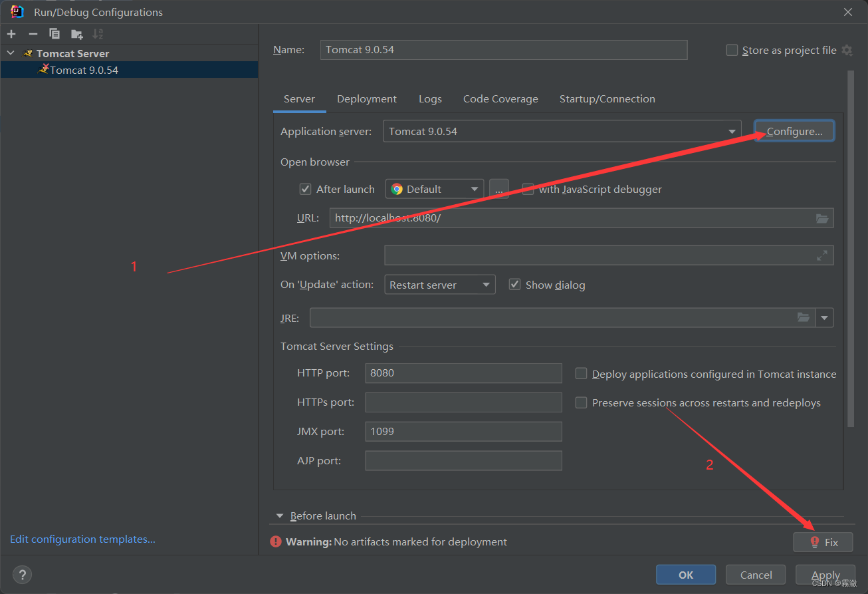The width and height of the screenshot is (868, 594).
Task: Open the JRE dropdown arrow
Action: click(x=825, y=318)
